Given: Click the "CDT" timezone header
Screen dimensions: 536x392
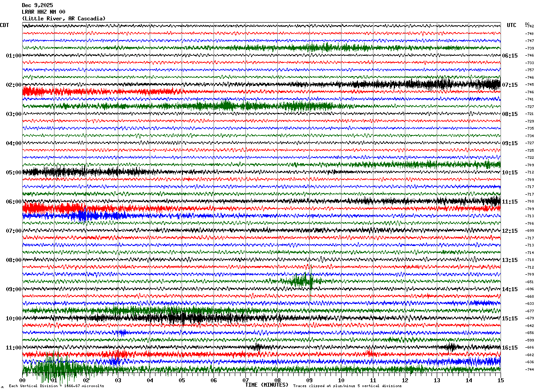Looking at the screenshot, I should pos(4,25).
